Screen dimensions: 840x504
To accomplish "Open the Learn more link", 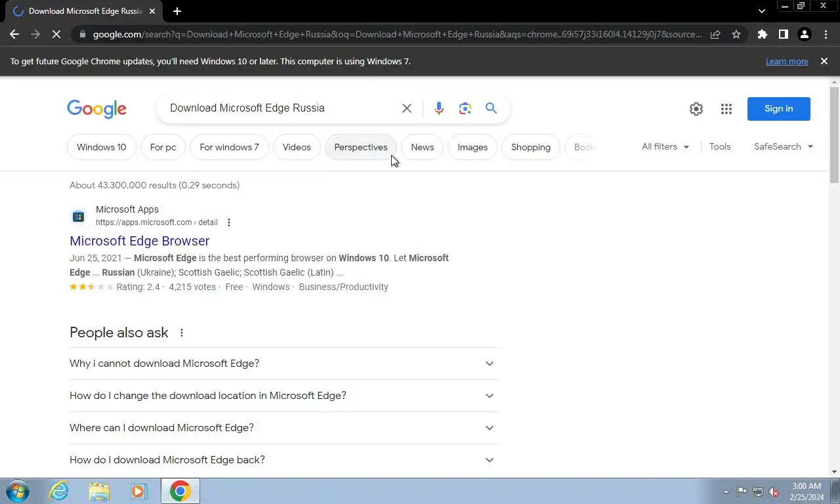I will point(787,61).
